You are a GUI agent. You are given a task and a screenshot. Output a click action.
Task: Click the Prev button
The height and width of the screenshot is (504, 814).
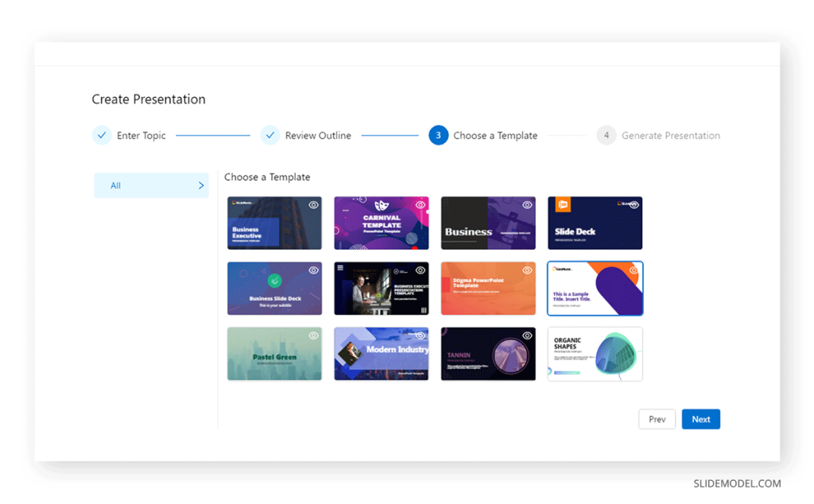coord(657,419)
